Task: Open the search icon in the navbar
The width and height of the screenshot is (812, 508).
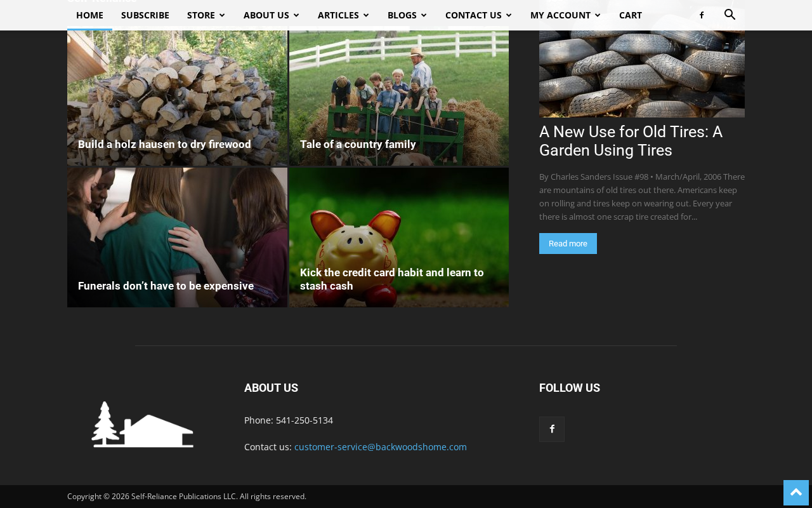Action: pos(730,15)
